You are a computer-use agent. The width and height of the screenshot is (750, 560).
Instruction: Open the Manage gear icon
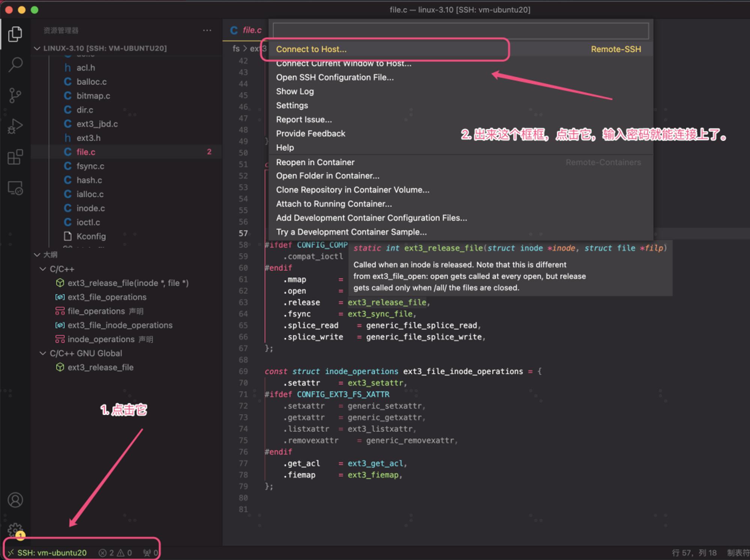(15, 530)
